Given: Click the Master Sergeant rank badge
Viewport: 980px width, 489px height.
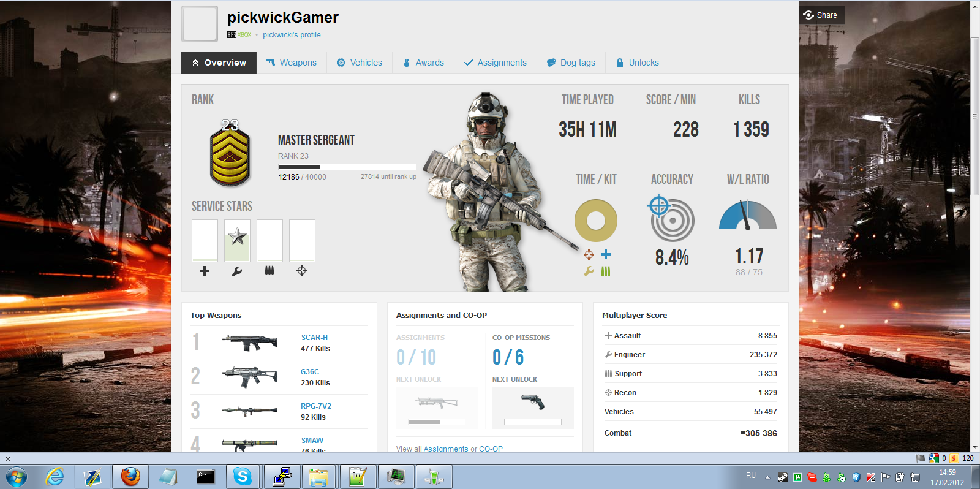Looking at the screenshot, I should coord(230,153).
